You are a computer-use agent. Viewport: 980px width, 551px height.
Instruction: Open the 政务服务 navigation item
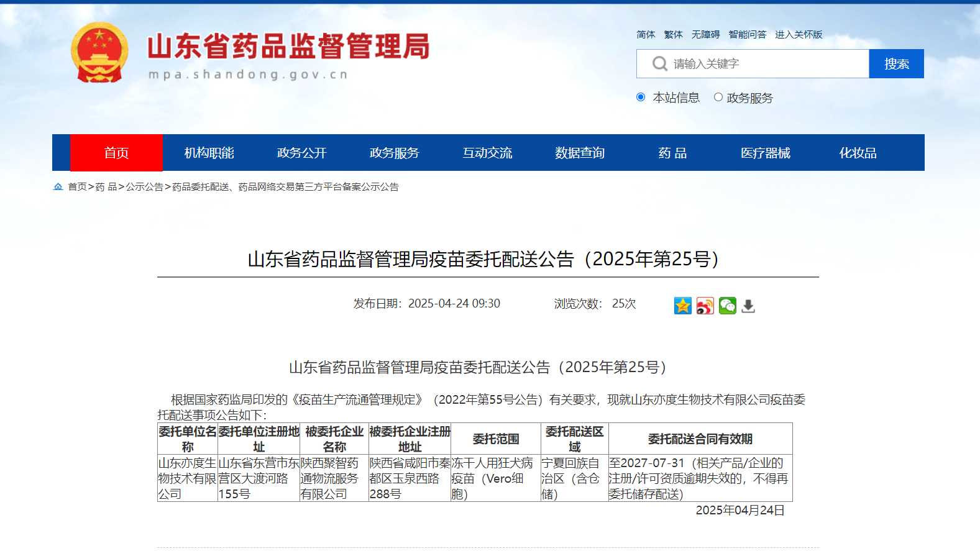click(394, 153)
